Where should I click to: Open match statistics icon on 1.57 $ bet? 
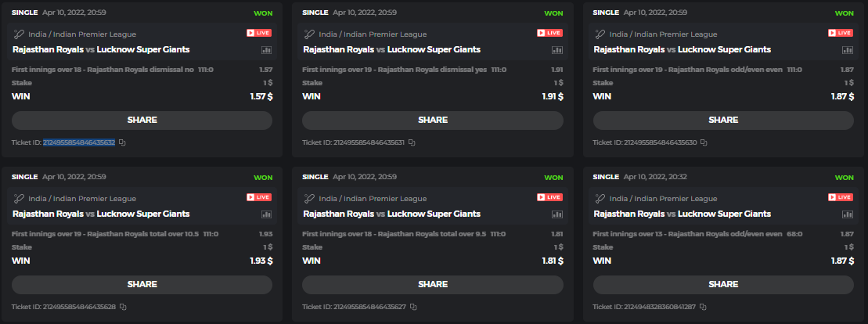[266, 50]
